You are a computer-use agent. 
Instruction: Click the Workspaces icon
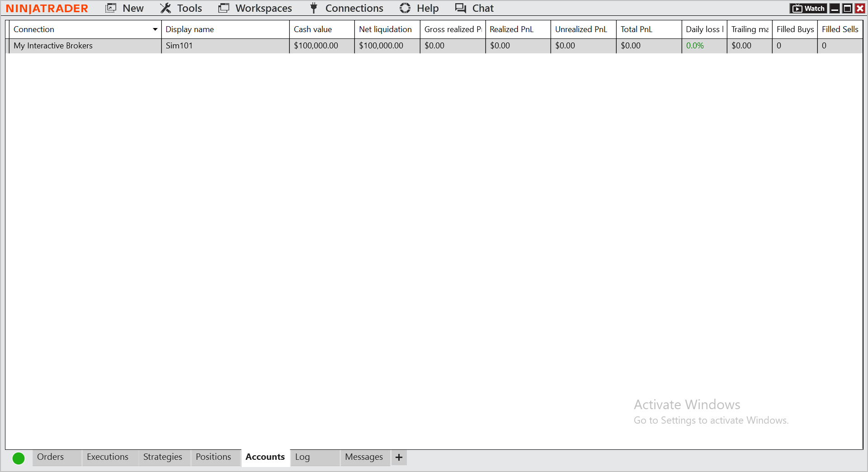point(224,8)
